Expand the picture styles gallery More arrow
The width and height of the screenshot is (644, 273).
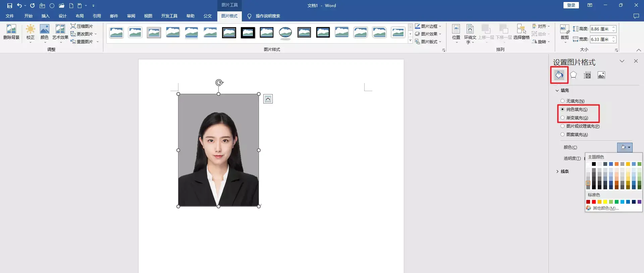coord(410,41)
